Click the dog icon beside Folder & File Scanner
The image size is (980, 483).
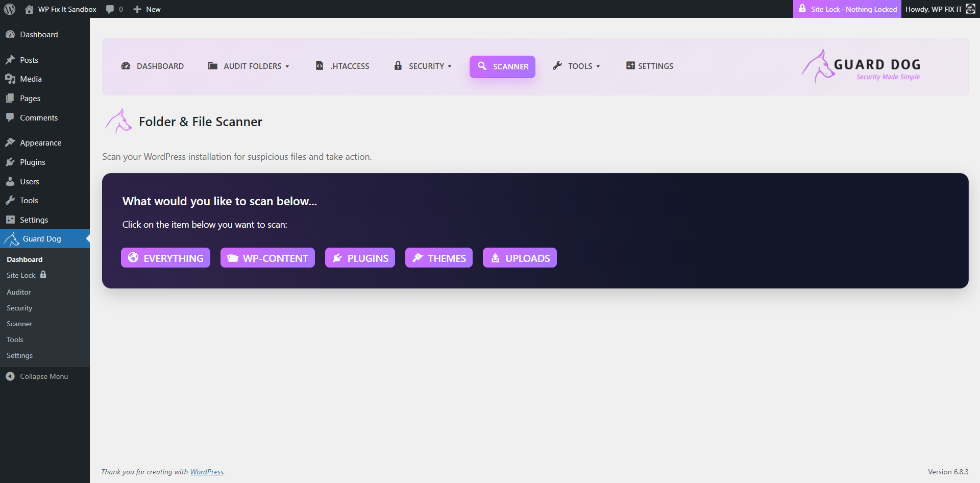[118, 122]
